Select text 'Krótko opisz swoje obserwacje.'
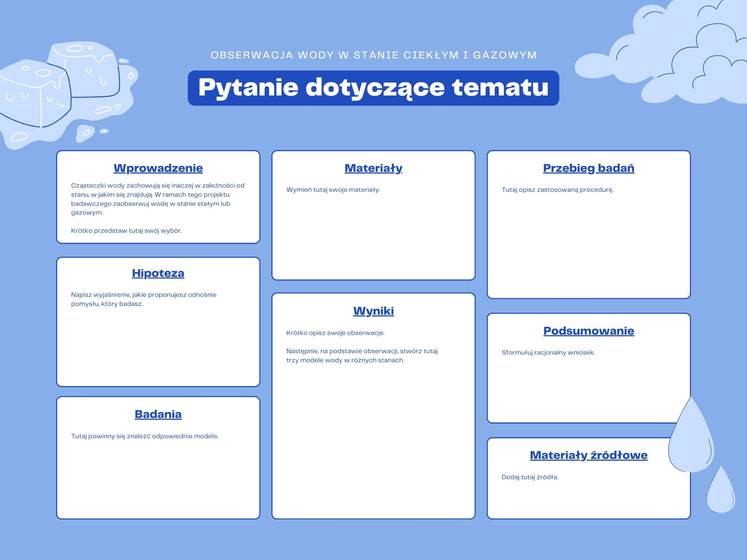Viewport: 747px width, 560px height. click(335, 333)
